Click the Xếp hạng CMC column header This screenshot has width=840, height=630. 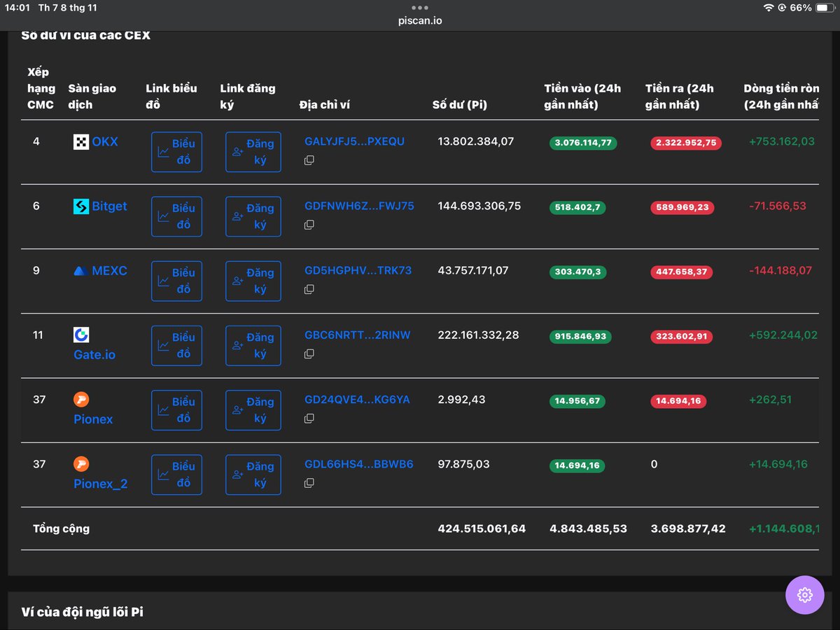(41, 88)
